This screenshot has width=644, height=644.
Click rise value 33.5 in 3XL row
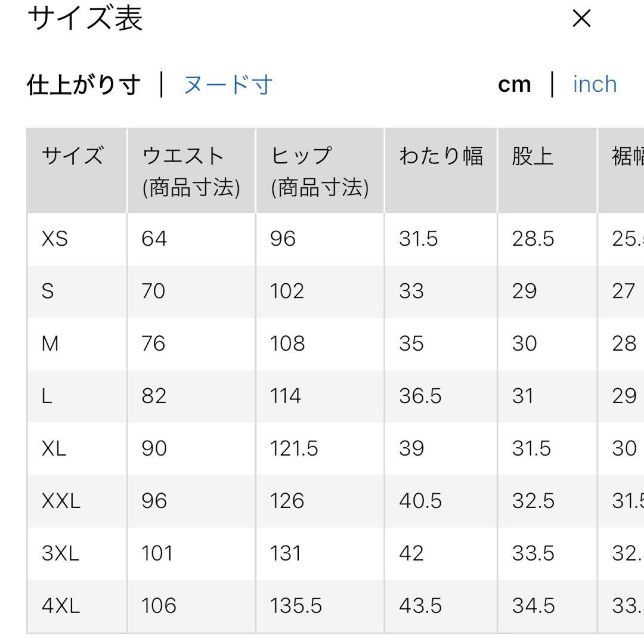533,553
